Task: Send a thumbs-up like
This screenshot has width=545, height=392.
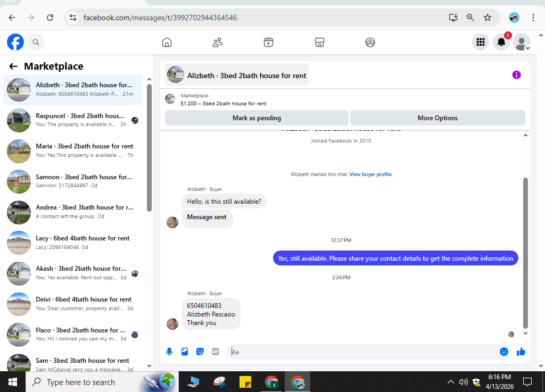Action: [521, 352]
